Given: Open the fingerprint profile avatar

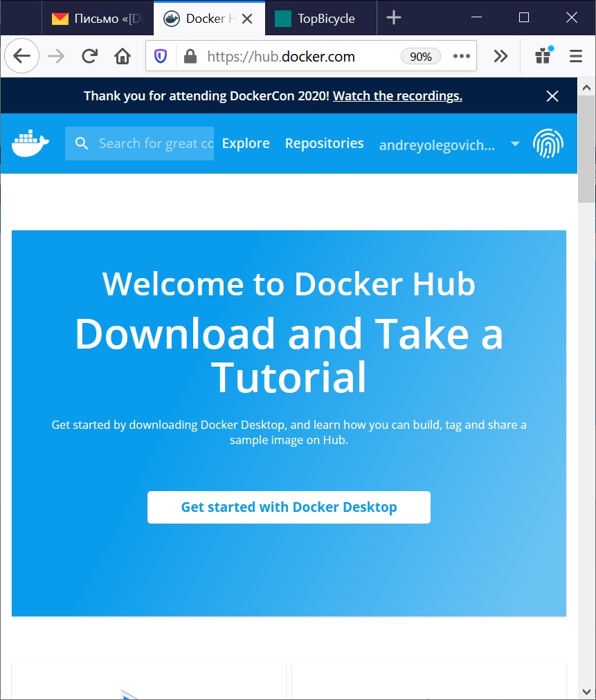Looking at the screenshot, I should pos(548,144).
